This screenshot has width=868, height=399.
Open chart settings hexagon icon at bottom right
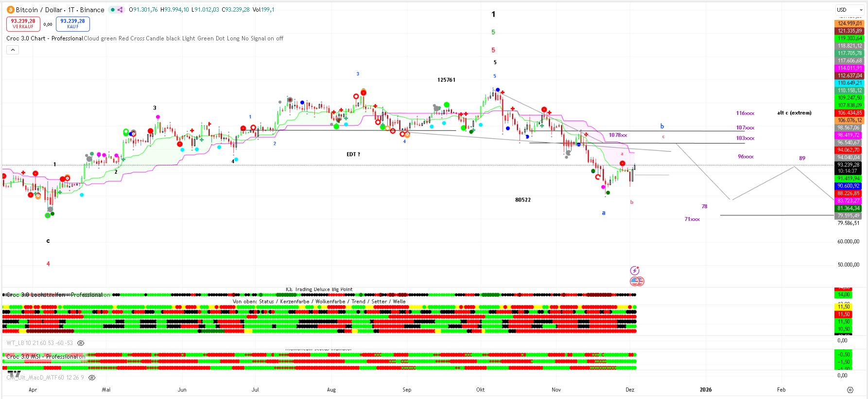pyautogui.click(x=850, y=390)
